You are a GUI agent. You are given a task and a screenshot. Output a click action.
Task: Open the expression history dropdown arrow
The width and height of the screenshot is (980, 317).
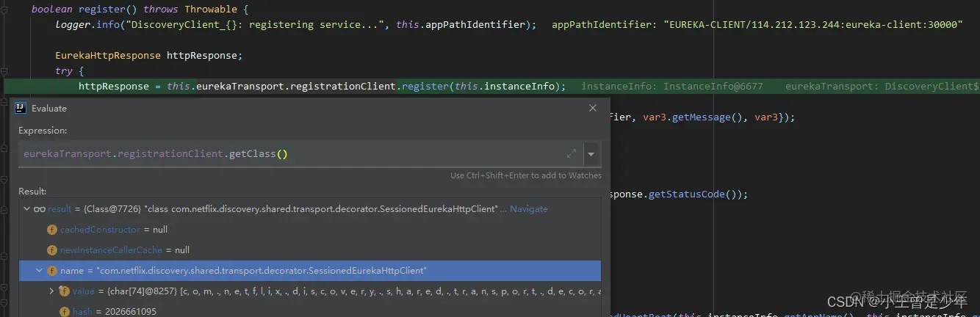(591, 154)
